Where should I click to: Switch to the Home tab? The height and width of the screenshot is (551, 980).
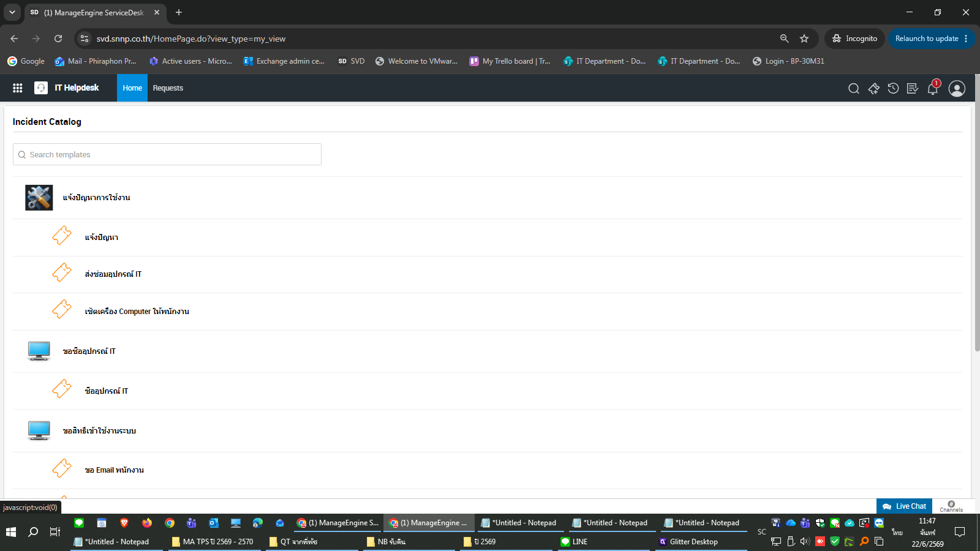(x=132, y=88)
